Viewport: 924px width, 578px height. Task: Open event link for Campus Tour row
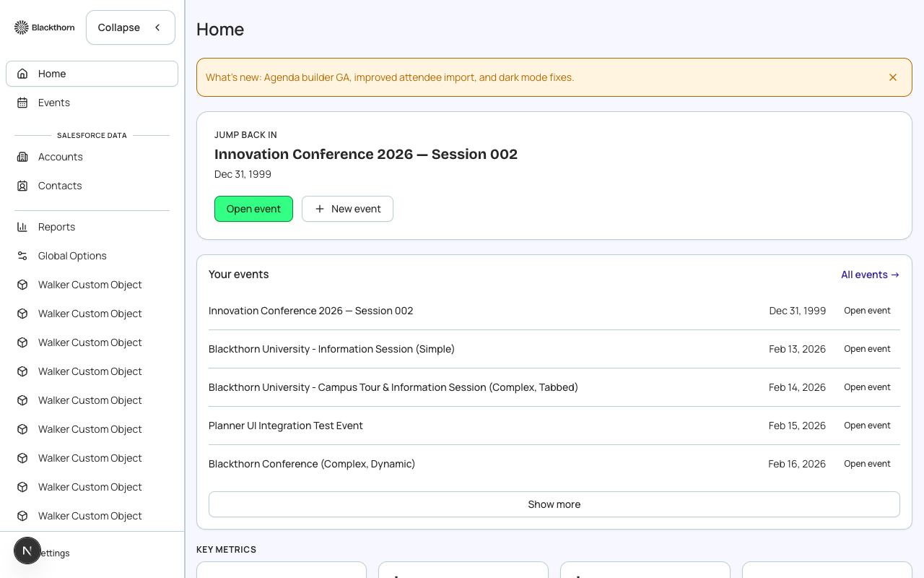tap(867, 387)
